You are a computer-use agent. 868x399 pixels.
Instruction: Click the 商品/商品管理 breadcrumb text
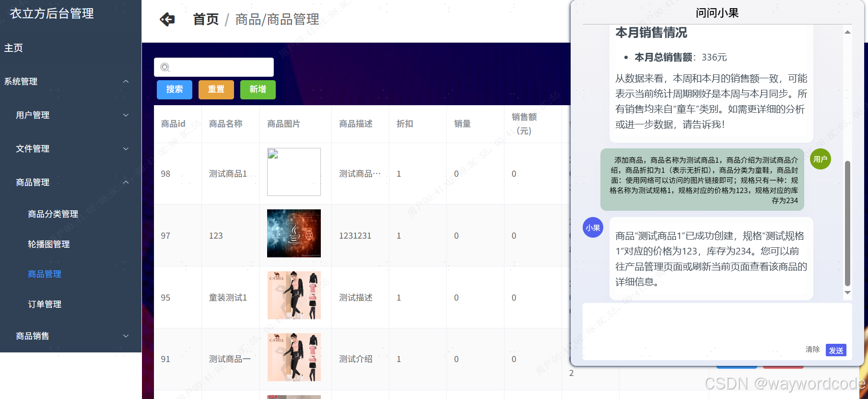point(277,20)
